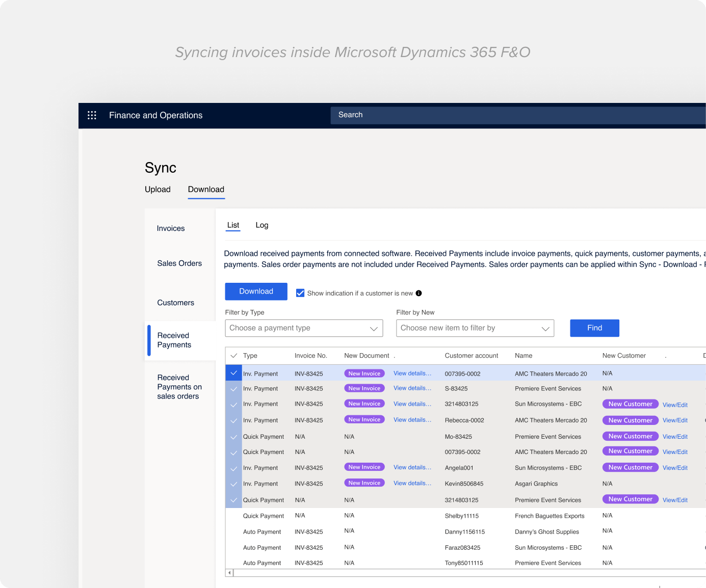Click New Customer badge for Rebecca-0002 row
Image resolution: width=706 pixels, height=588 pixels.
[x=630, y=420]
